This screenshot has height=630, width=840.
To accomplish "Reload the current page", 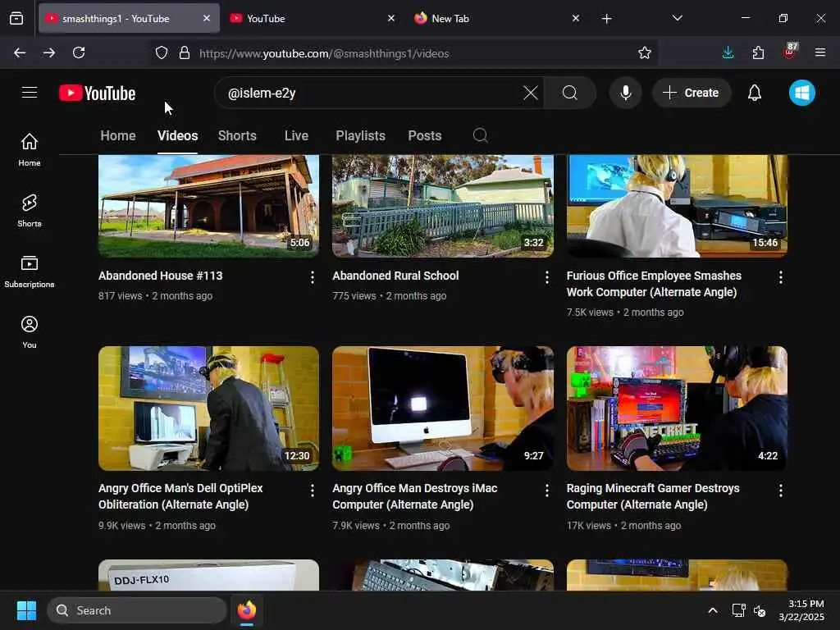I will click(x=79, y=52).
